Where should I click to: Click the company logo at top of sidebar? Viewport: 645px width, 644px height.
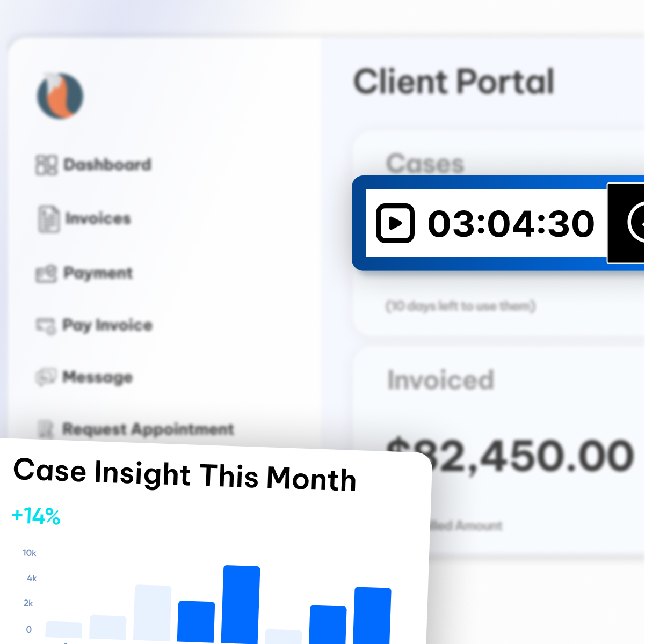tap(60, 95)
